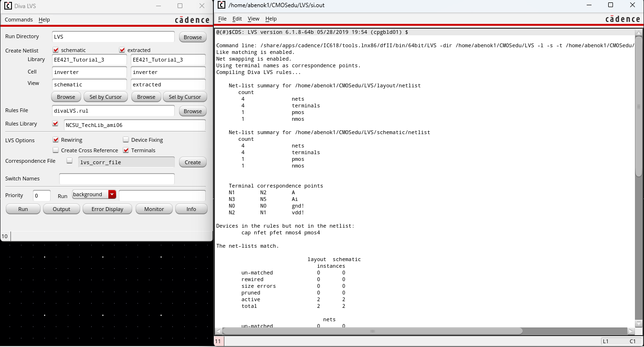
Task: Click the scroll down arrow in si.out
Action: (x=639, y=324)
